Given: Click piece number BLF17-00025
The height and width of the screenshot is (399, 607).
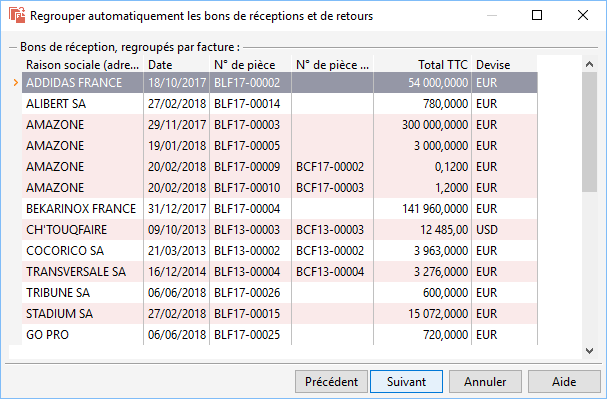Looking at the screenshot, I should [x=247, y=334].
